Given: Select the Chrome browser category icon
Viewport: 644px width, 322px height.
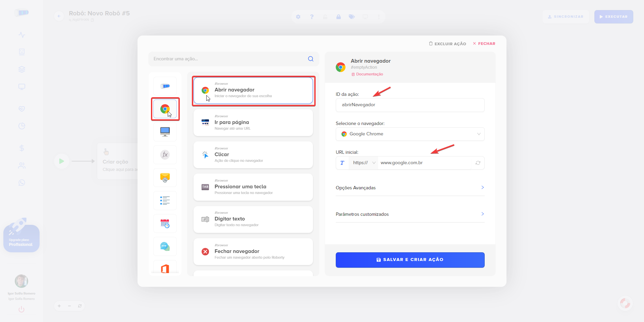Looking at the screenshot, I should coord(165,109).
